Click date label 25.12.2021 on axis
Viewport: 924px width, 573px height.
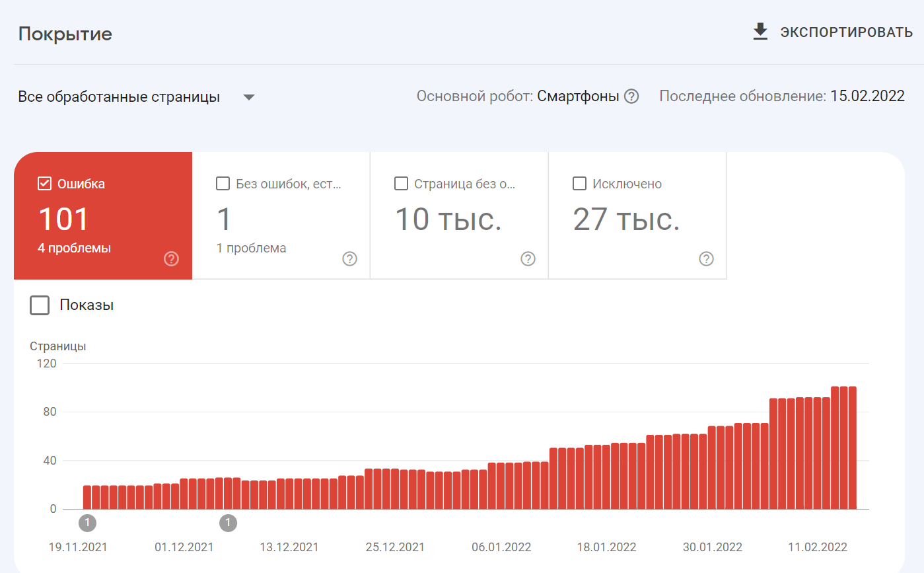[395, 547]
